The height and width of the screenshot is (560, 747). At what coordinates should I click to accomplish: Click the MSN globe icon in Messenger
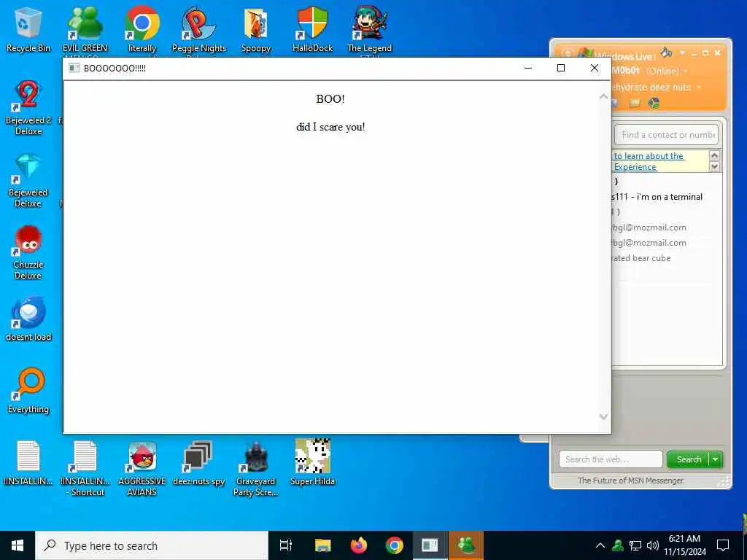coord(654,104)
